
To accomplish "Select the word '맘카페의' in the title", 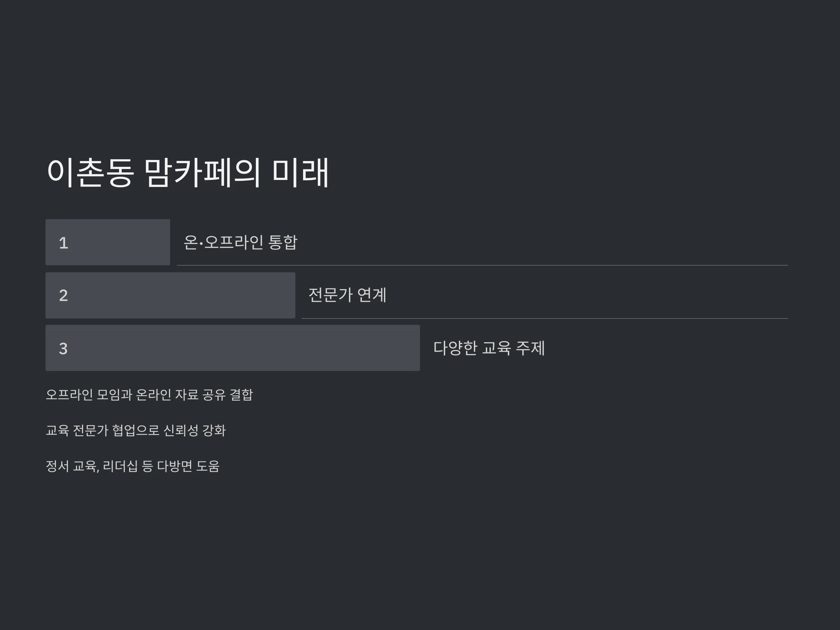I will [202, 173].
